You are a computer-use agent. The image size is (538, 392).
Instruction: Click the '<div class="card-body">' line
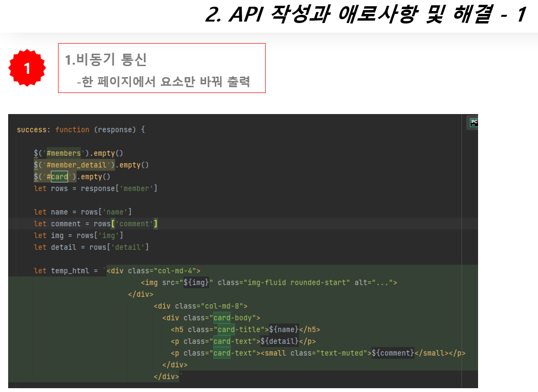[x=211, y=318]
